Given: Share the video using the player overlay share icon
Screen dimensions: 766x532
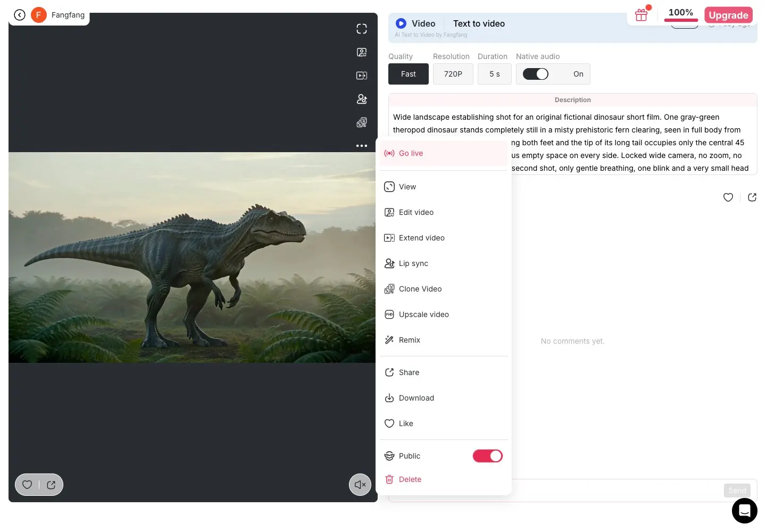Looking at the screenshot, I should pos(51,485).
